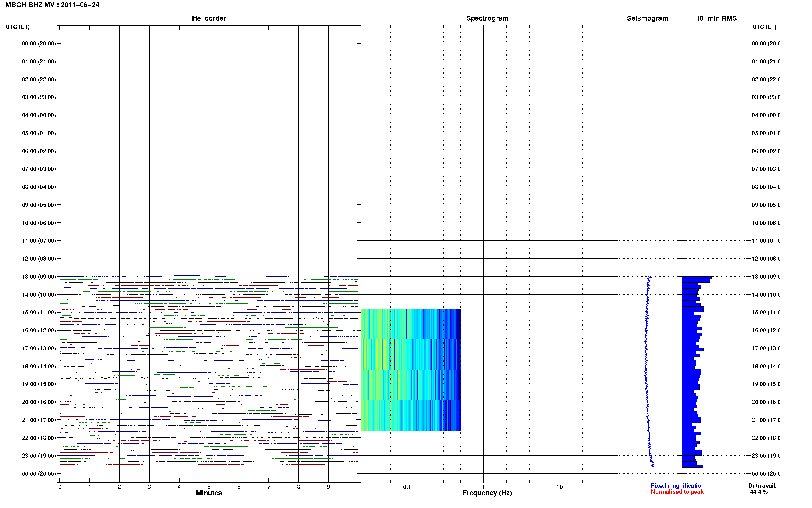The image size is (812, 508).
Task: Click right-side time label at 23:00 row
Action: coord(765,456)
